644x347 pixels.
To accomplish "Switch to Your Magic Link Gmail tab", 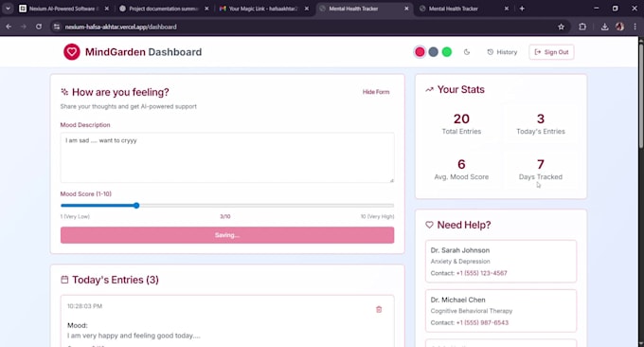I will 263,9.
